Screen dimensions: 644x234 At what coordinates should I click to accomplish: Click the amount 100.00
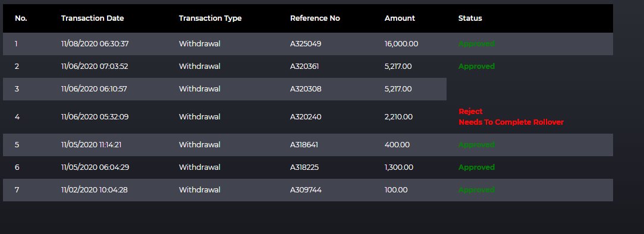[396, 190]
